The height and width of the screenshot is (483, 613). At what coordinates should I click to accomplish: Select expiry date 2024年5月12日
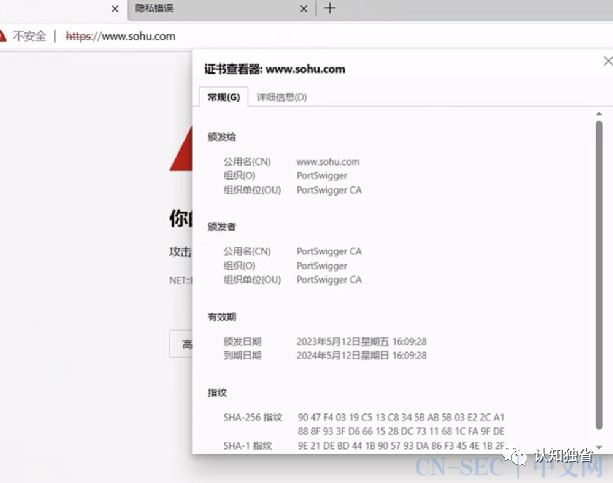tap(361, 356)
